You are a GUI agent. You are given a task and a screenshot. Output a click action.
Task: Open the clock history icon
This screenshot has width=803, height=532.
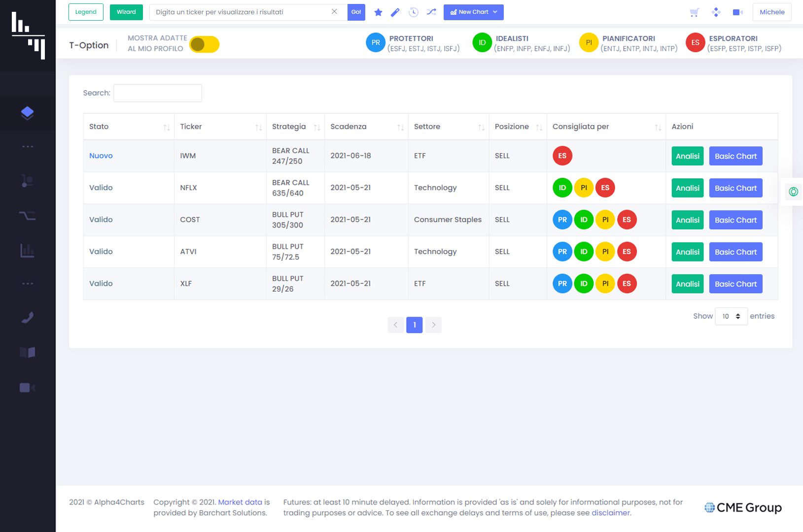click(x=414, y=12)
